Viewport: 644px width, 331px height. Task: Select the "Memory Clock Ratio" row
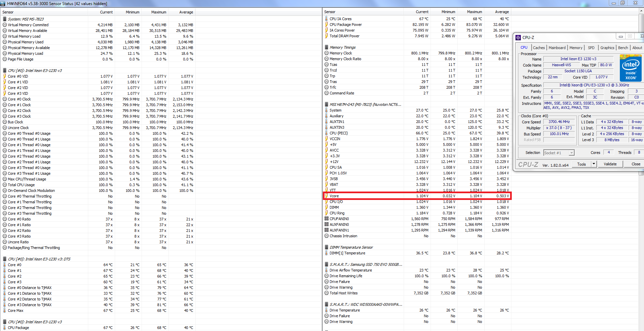(417, 59)
